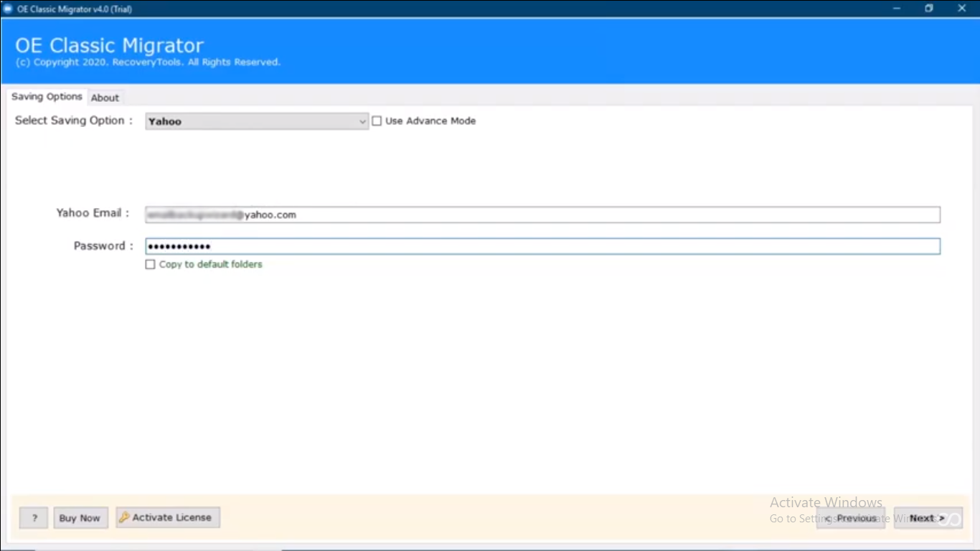Tick the Copy to default folders checkbox
The height and width of the screenshot is (551, 980).
[150, 265]
